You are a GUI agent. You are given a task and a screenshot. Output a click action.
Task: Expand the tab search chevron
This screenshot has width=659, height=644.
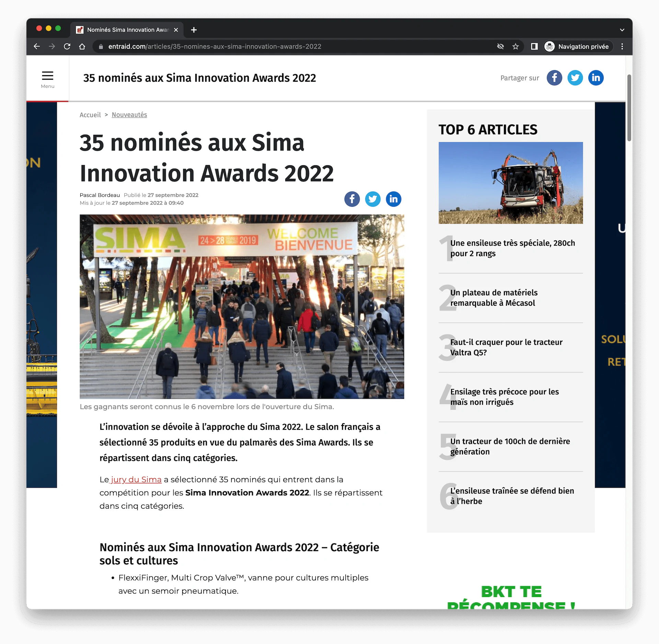622,30
